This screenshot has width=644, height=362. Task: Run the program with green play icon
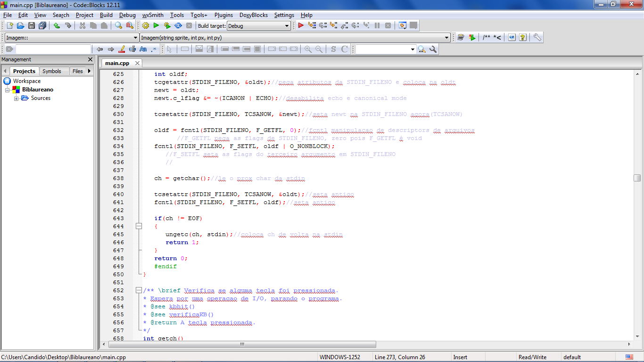click(156, 25)
